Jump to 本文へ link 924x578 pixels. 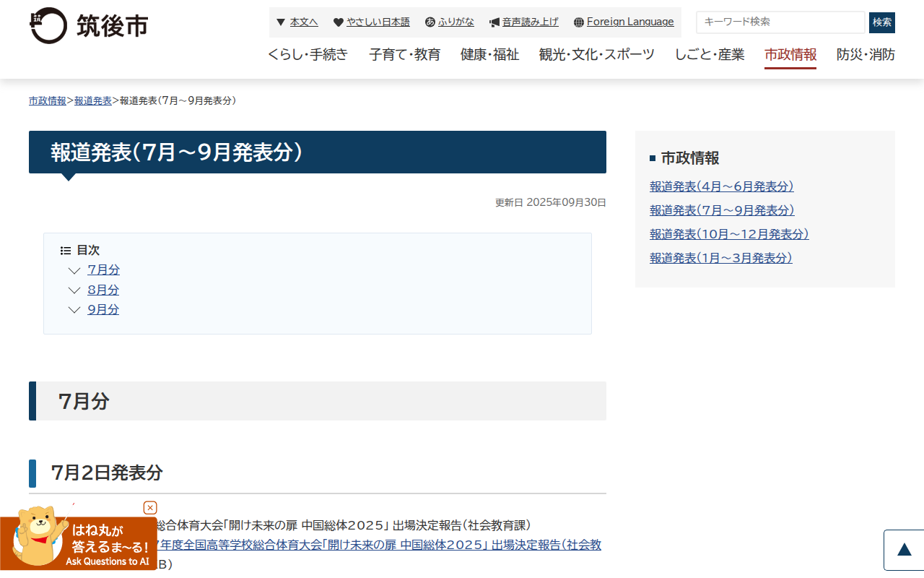tap(304, 22)
